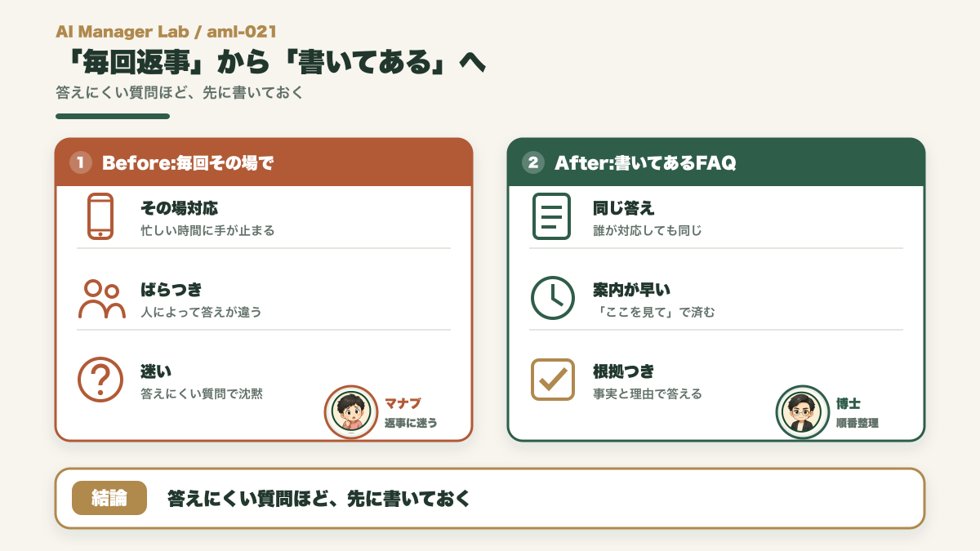Click the question mark circle icon beside 迷い

point(100,380)
